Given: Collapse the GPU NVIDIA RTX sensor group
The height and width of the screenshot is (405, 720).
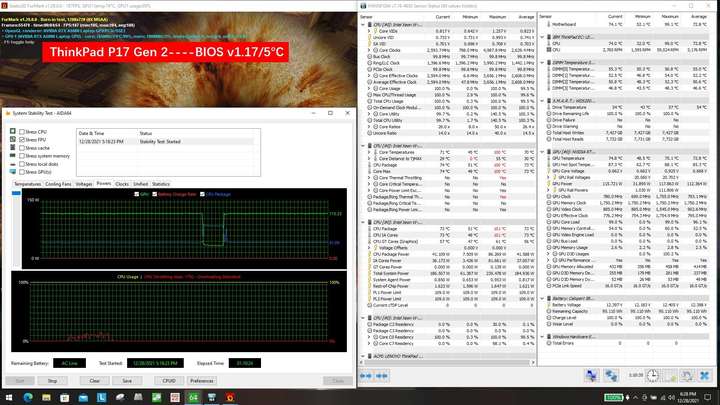Looking at the screenshot, I should (x=542, y=152).
